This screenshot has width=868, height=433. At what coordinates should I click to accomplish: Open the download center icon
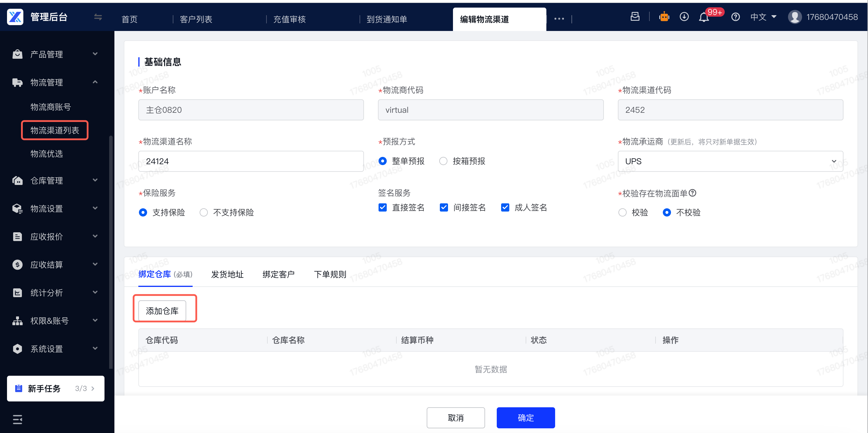pos(684,17)
